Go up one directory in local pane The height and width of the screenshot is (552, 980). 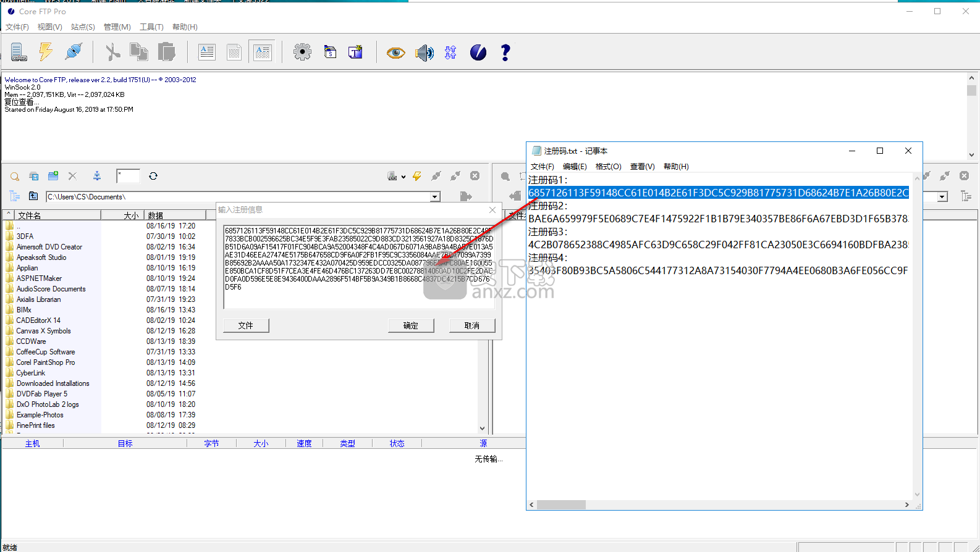point(33,196)
